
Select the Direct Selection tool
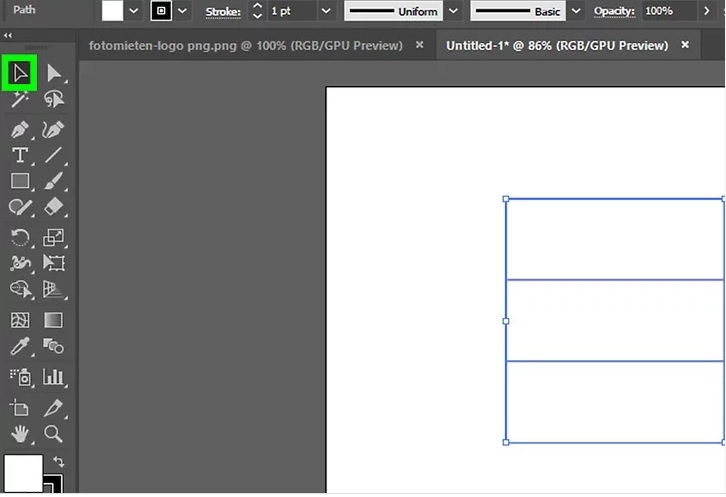pos(54,74)
